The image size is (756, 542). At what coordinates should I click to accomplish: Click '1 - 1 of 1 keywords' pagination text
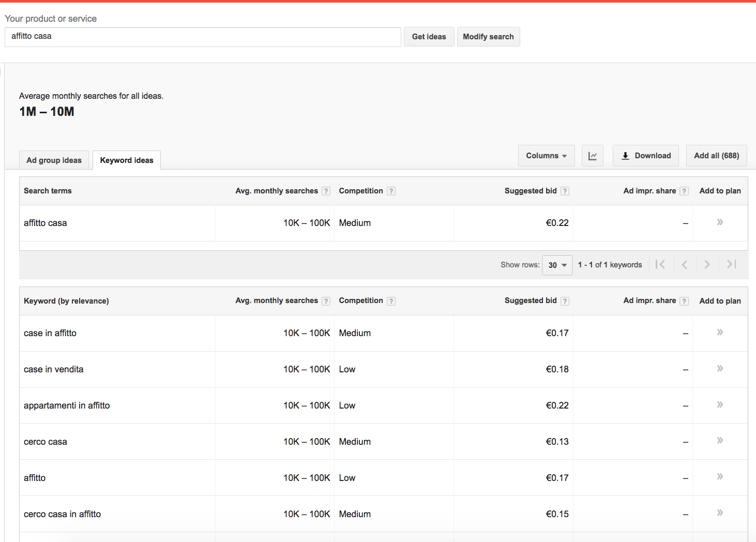pyautogui.click(x=610, y=265)
